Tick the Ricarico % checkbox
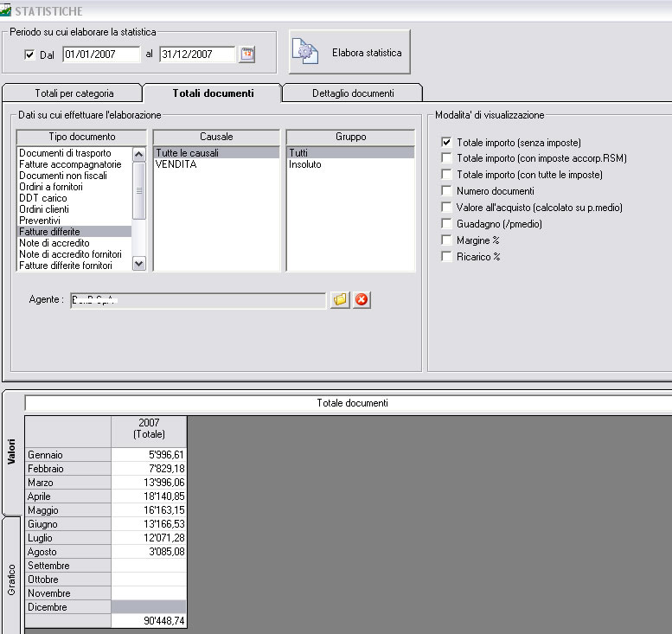This screenshot has width=672, height=634. (446, 256)
